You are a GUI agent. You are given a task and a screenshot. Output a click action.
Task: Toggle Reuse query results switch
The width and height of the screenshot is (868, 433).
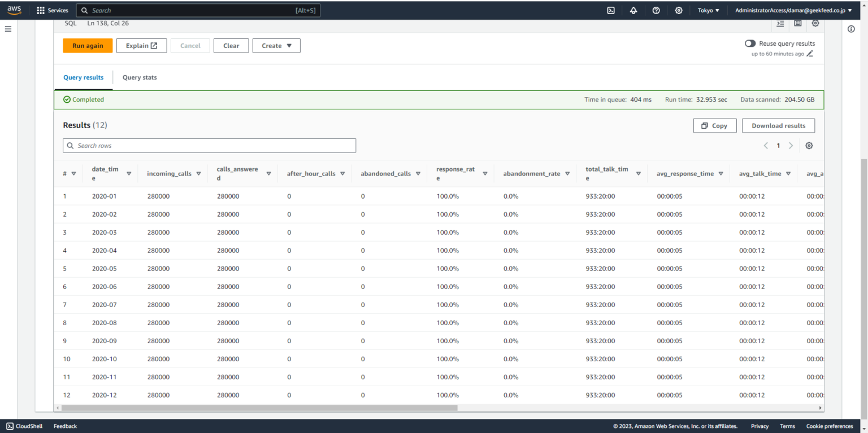tap(750, 43)
